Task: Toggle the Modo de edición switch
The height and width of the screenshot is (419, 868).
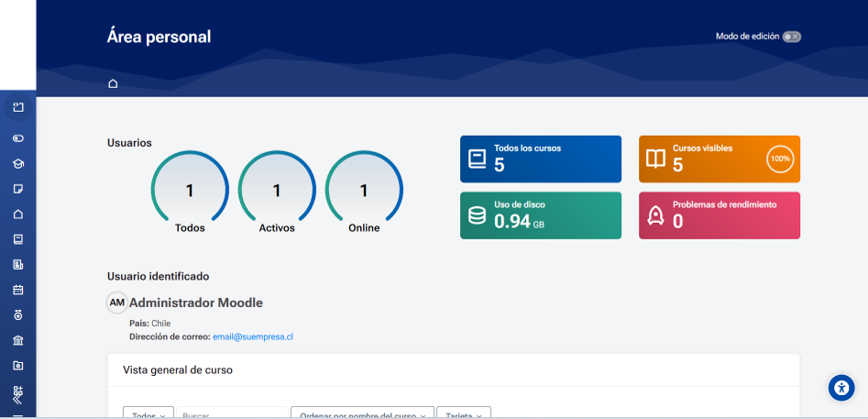Action: (x=792, y=37)
